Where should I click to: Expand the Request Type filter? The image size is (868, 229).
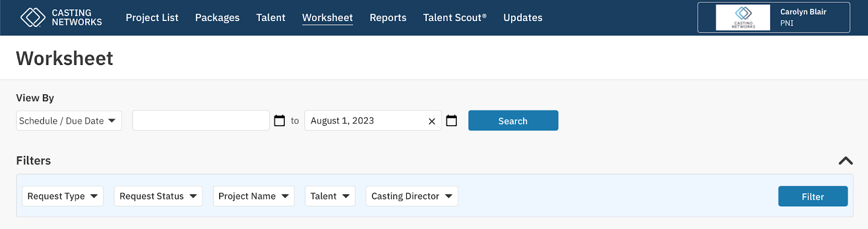62,196
